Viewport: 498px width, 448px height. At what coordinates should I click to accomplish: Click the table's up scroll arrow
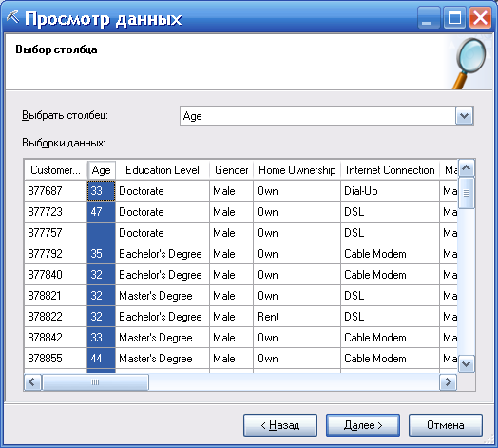(467, 167)
